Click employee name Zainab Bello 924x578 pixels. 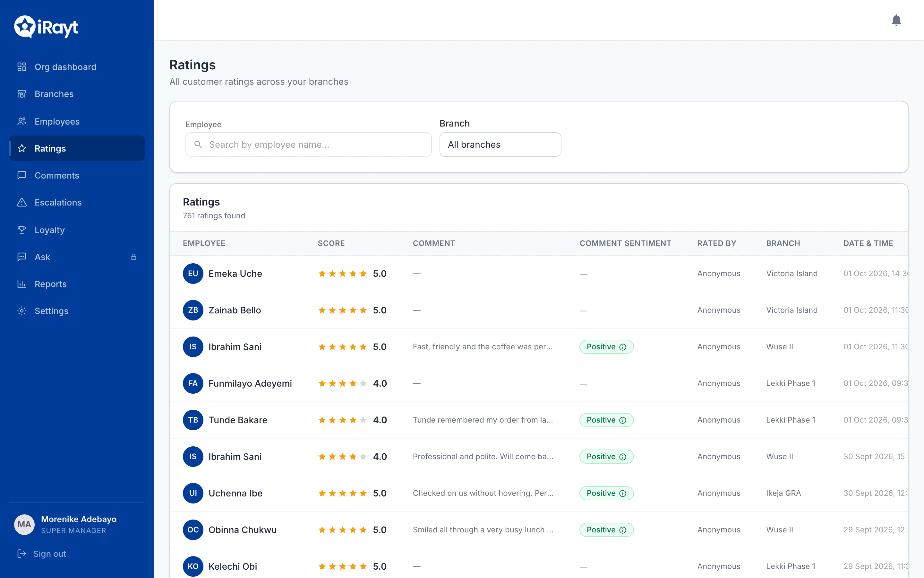[235, 310]
